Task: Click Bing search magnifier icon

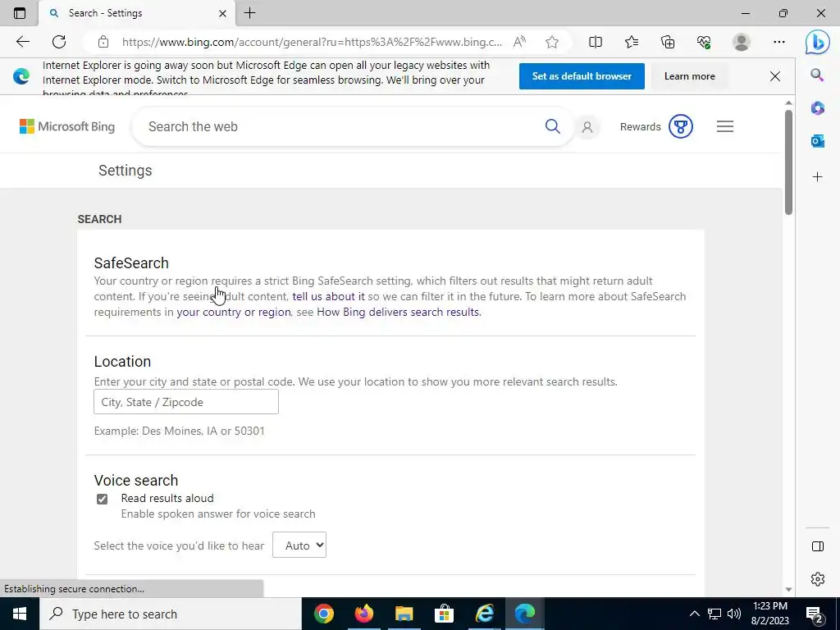Action: coord(552,126)
